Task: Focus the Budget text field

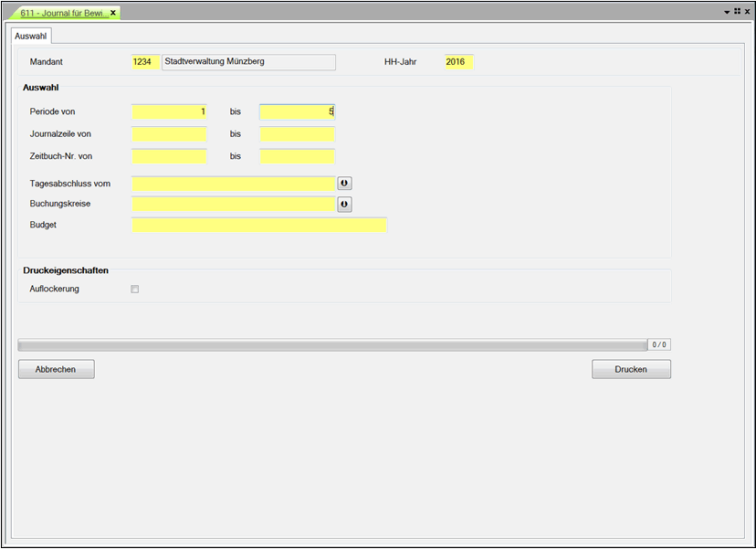Action: [259, 225]
